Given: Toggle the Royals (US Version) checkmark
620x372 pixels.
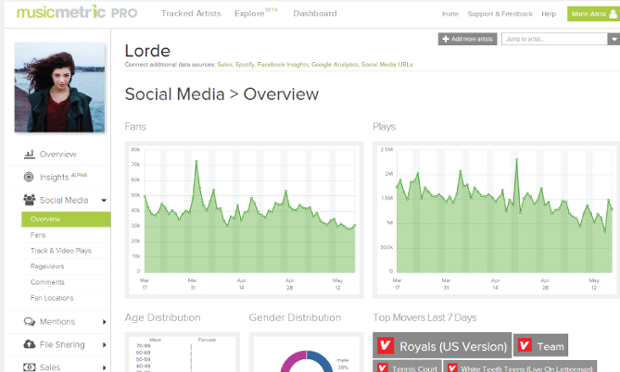Looking at the screenshot, I should 386,345.
